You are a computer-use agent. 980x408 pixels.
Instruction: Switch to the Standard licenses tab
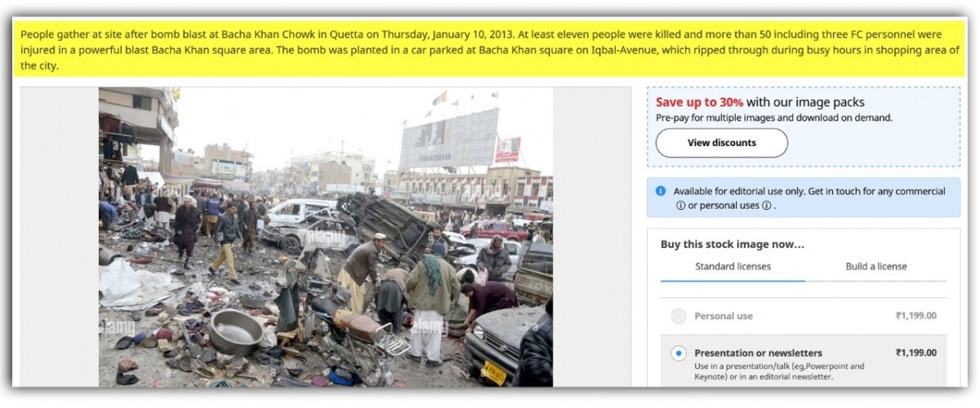click(733, 266)
